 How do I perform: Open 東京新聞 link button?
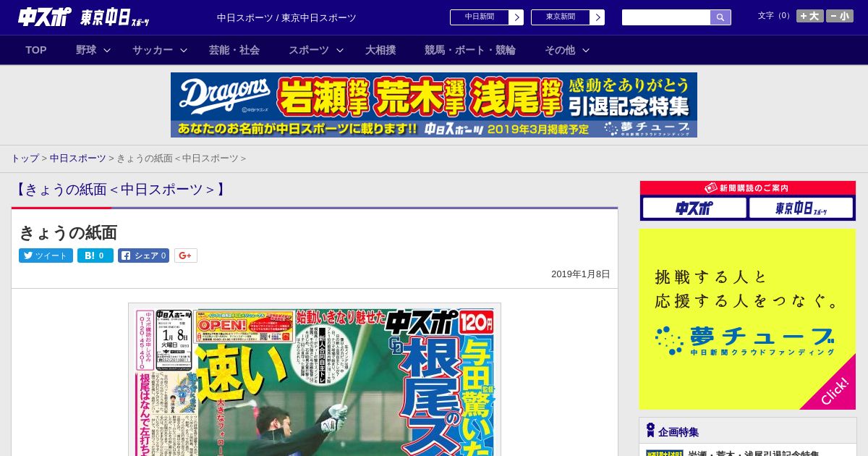561,17
